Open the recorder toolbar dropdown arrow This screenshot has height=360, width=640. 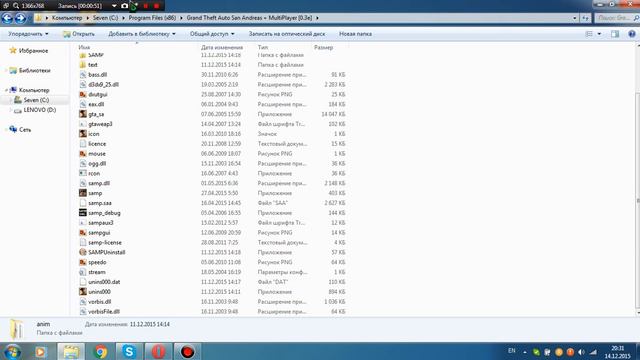tap(114, 6)
